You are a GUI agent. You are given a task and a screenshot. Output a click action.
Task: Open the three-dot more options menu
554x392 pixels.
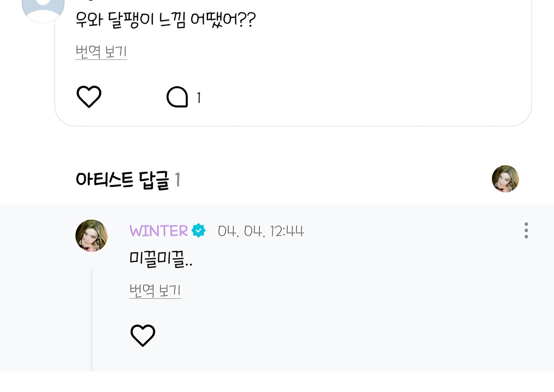(526, 231)
